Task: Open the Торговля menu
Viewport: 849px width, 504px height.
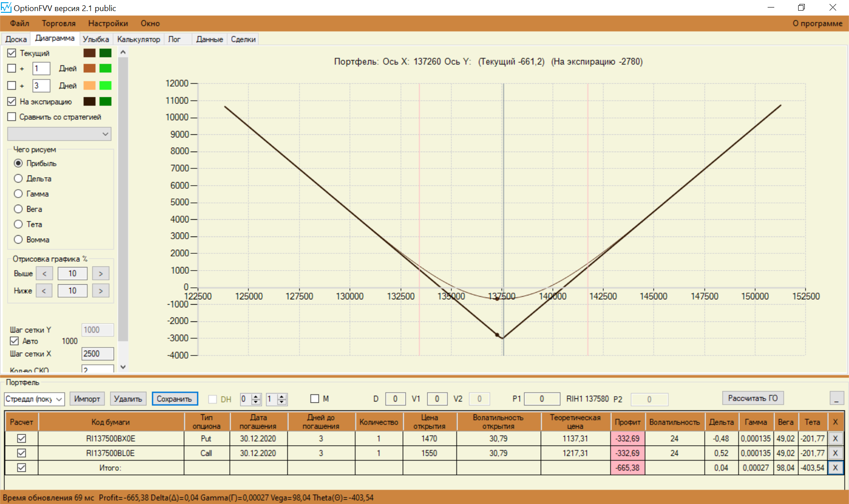Action: click(58, 23)
